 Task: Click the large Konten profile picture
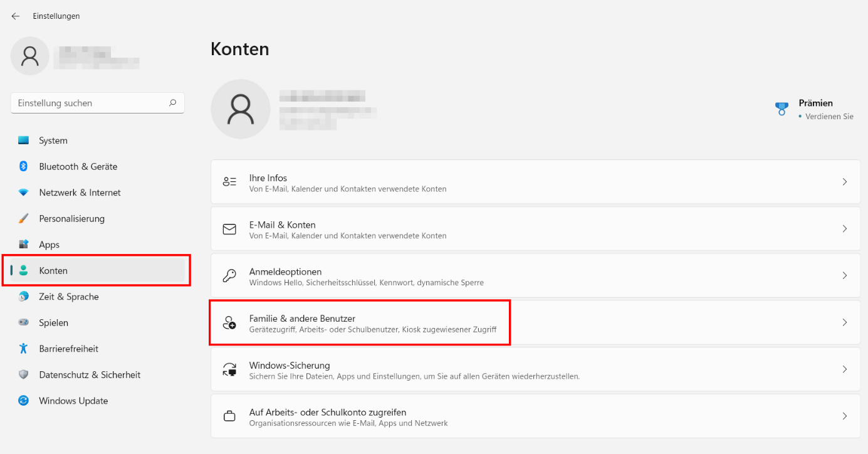[241, 109]
